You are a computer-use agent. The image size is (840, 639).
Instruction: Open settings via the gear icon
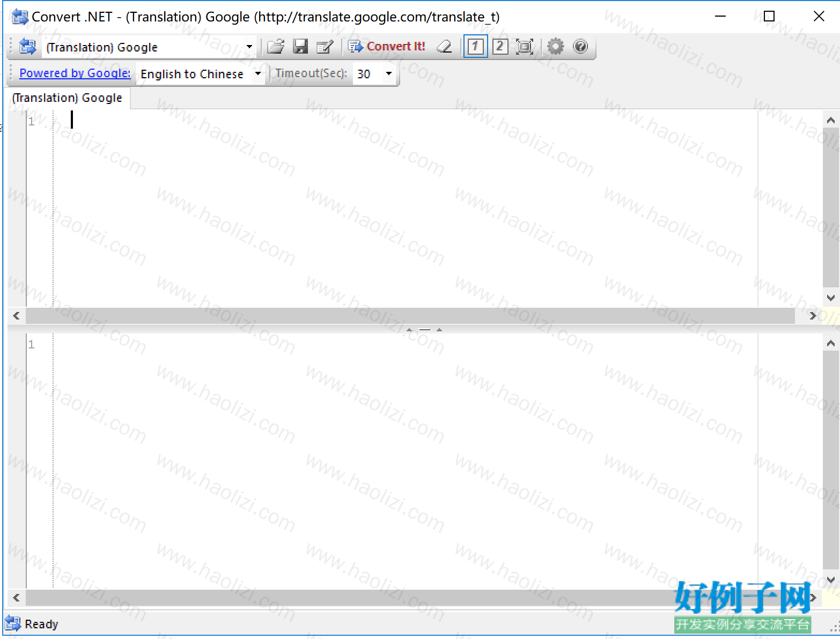click(556, 47)
